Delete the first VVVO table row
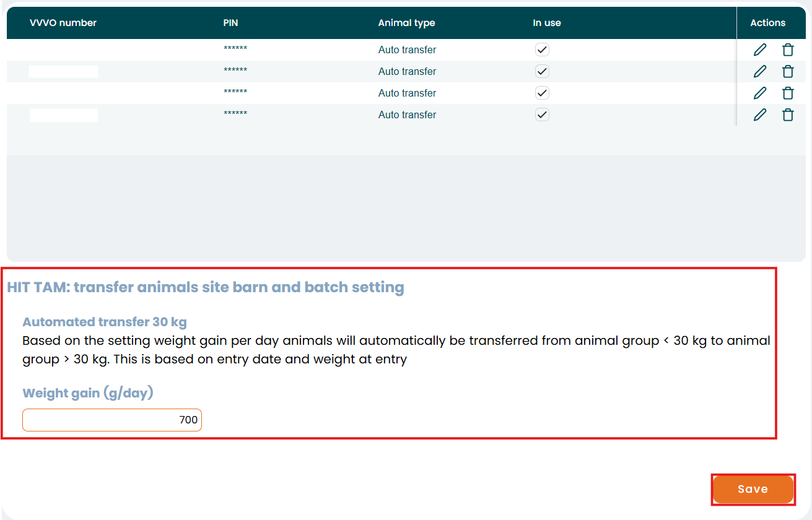Screen dimensions: 812x520 pos(788,50)
